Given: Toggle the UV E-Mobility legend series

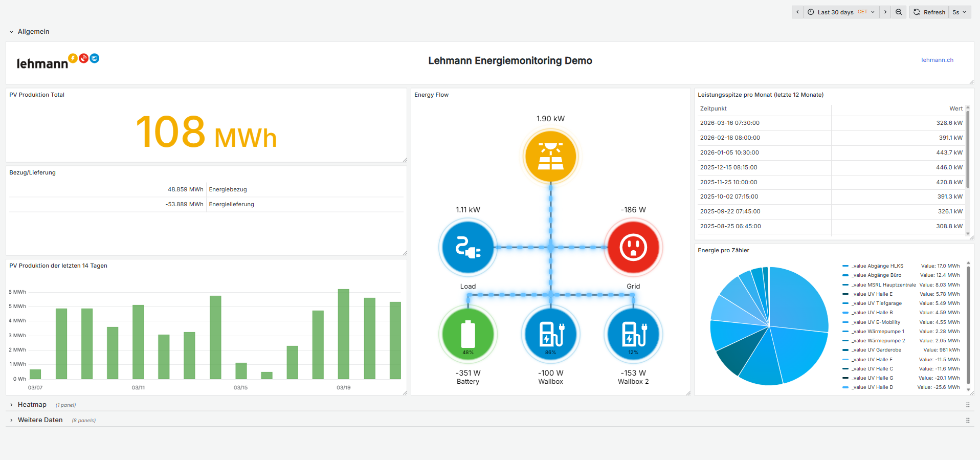Looking at the screenshot, I should (876, 322).
